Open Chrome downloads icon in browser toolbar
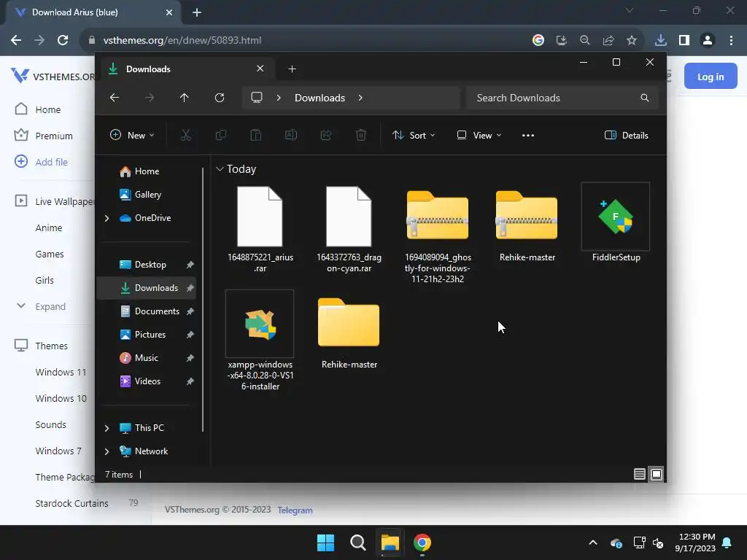747x560 pixels. [x=661, y=40]
